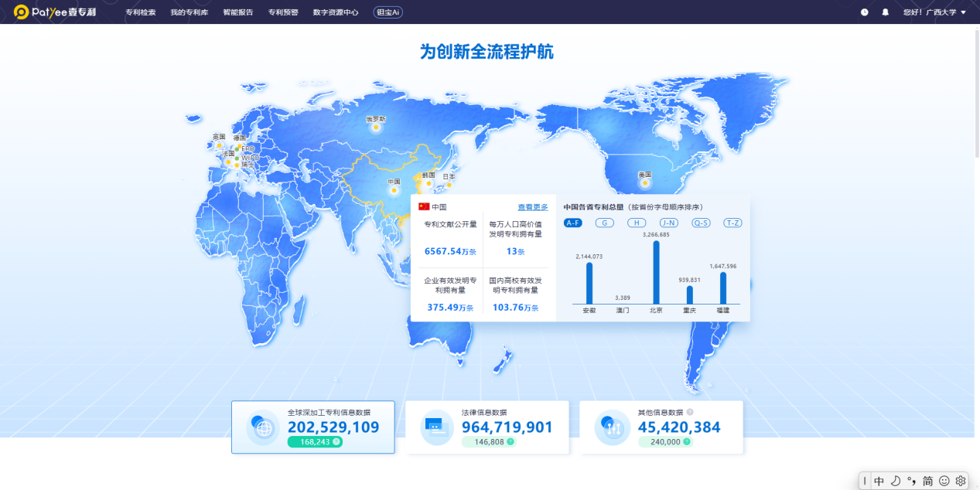Toggle the 中 Chinese/English input mode

[879, 481]
